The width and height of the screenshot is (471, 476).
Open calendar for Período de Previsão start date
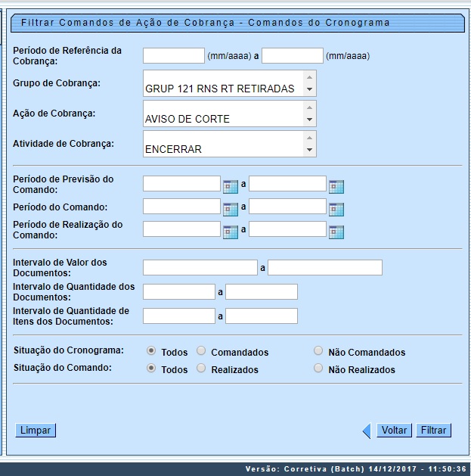coord(231,186)
